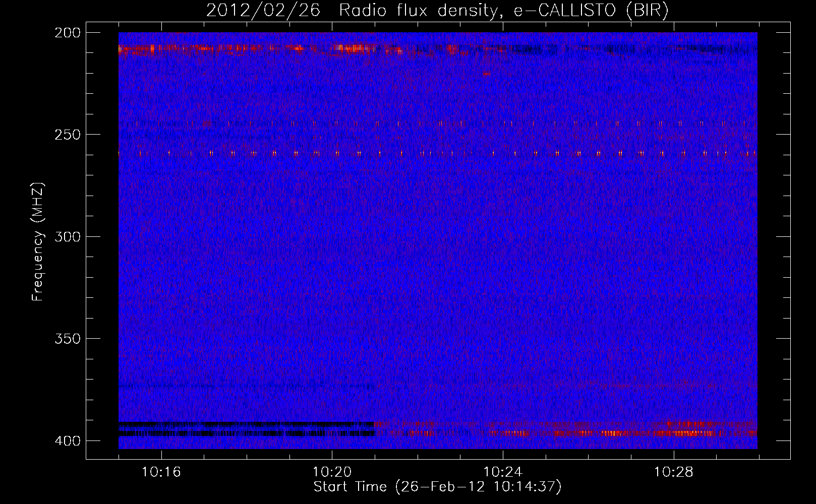The image size is (816, 504).
Task: Click the 10:24 time tick label
Action: pyautogui.click(x=503, y=472)
